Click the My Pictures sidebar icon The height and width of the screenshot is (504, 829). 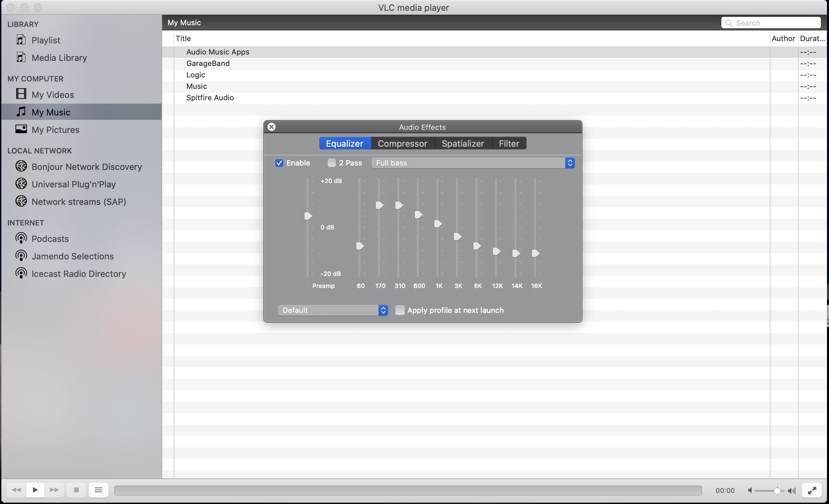(x=21, y=129)
